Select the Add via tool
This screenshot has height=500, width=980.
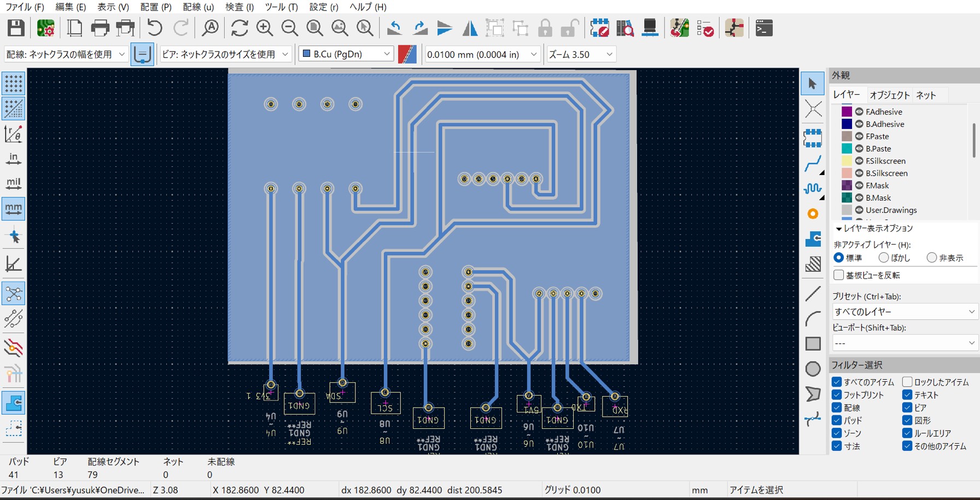[x=813, y=214]
